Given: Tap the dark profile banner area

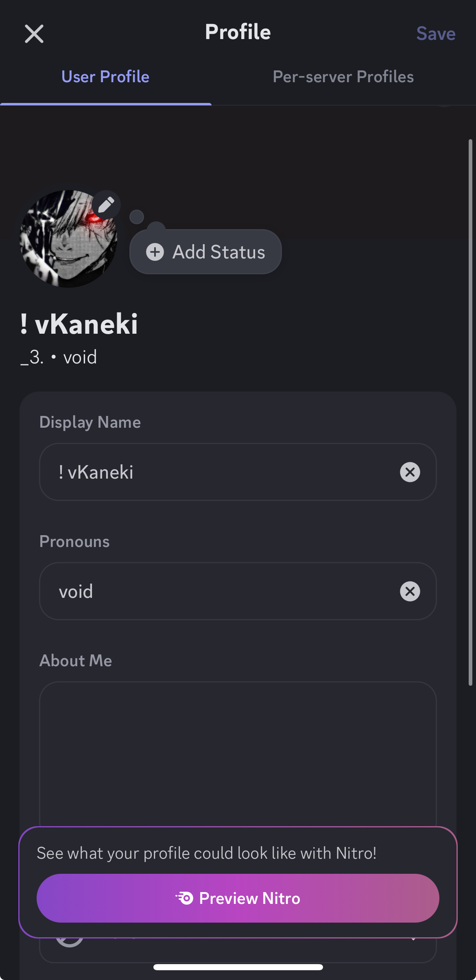Looking at the screenshot, I should (x=285, y=163).
